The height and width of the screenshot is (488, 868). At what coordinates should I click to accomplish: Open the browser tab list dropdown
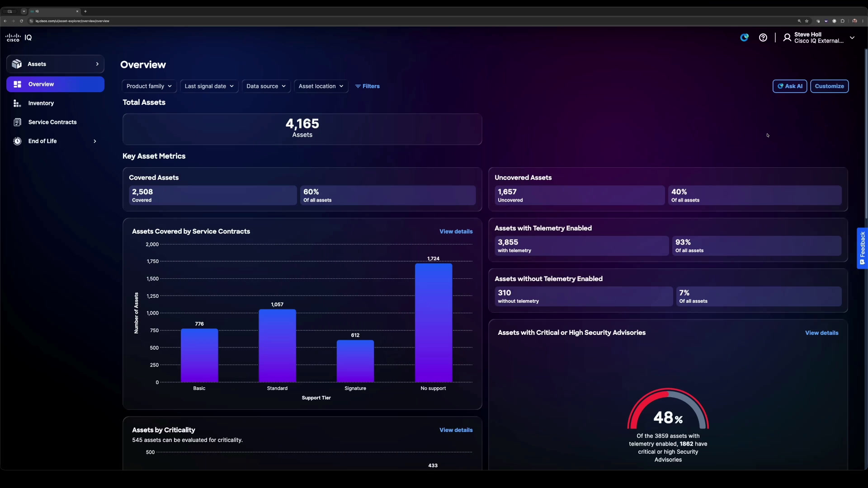tap(24, 11)
